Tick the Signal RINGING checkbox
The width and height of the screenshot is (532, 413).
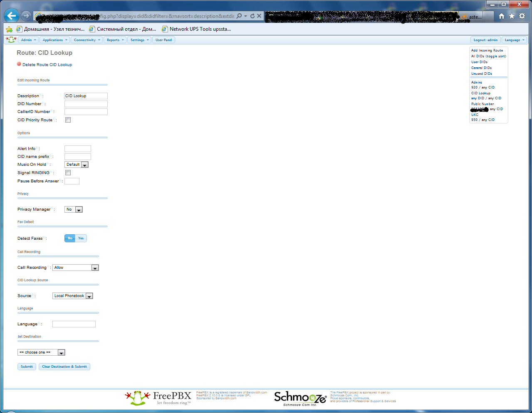(x=68, y=173)
